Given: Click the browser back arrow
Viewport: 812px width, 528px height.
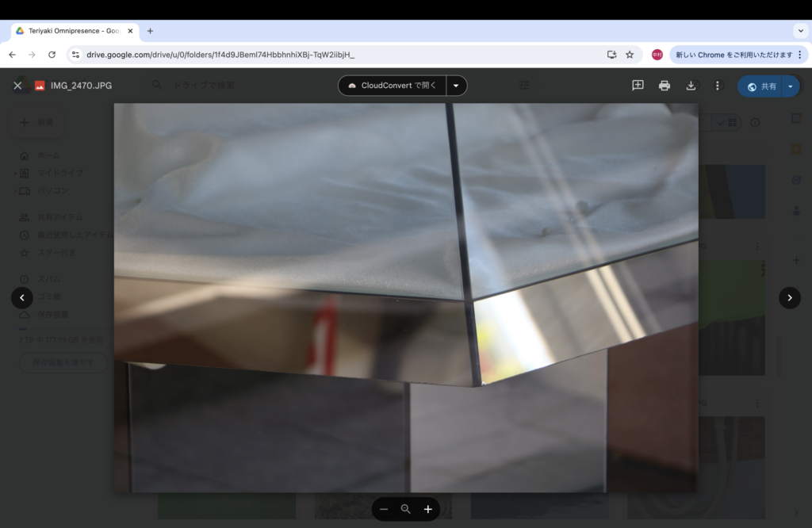Looking at the screenshot, I should pyautogui.click(x=13, y=55).
